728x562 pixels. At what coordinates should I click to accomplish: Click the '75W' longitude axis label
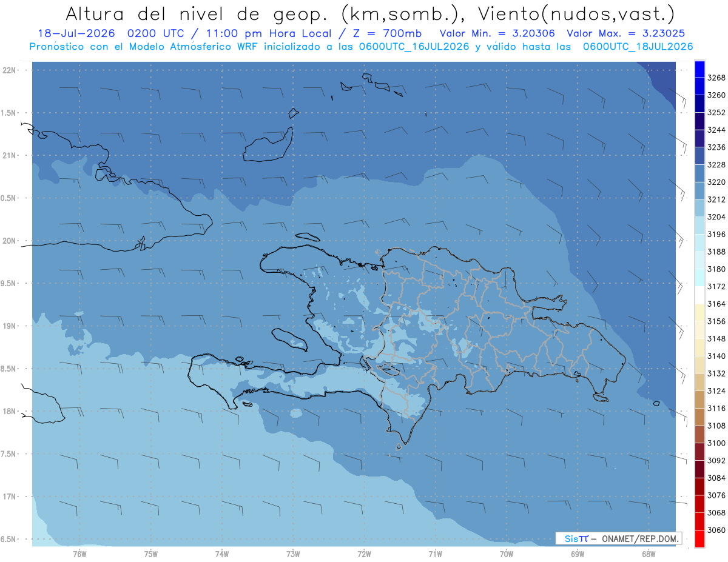(x=151, y=554)
